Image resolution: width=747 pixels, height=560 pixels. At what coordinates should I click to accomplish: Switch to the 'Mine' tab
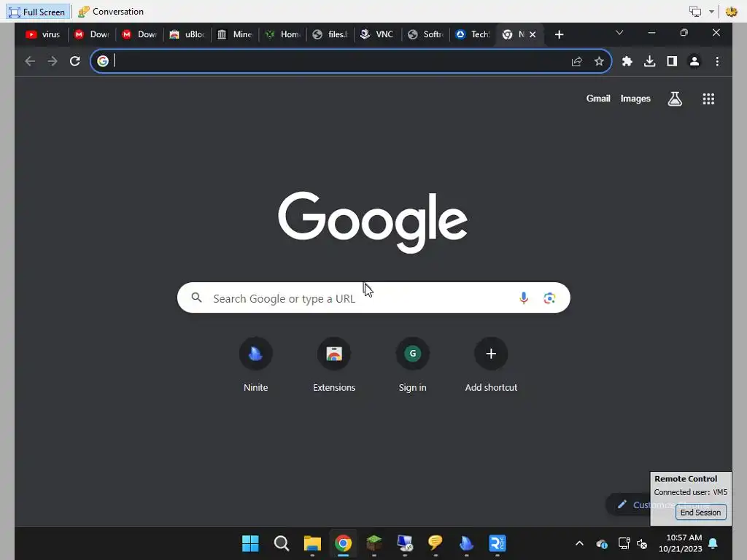234,34
